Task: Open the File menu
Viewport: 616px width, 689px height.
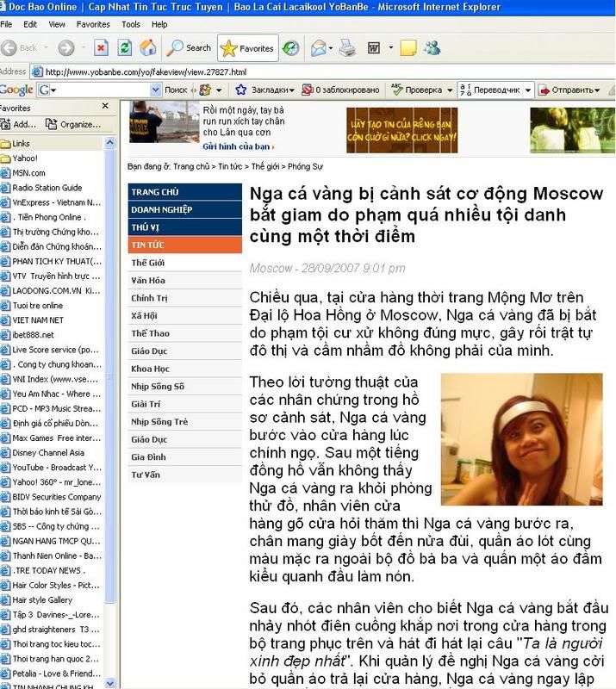Action: coord(6,24)
